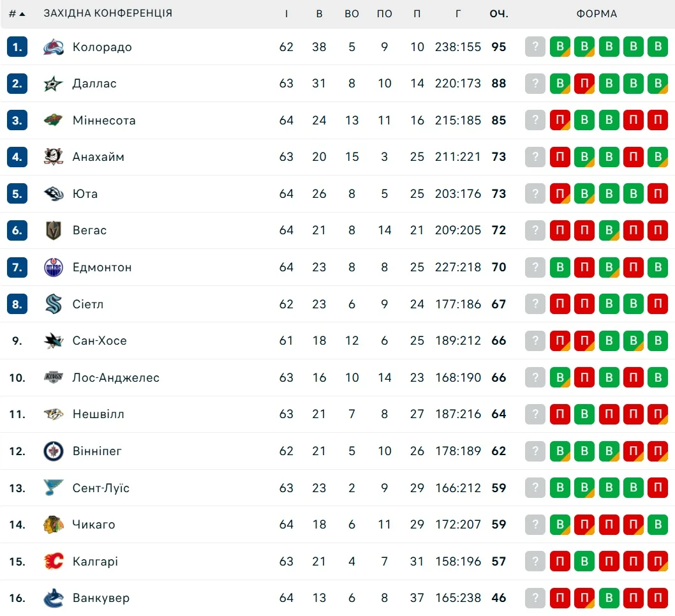Open the Ванкувер team page
The width and height of the screenshot is (675, 616).
101,598
